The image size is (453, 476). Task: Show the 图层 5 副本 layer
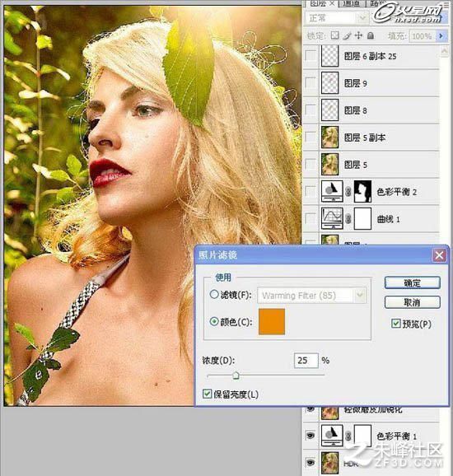point(311,138)
